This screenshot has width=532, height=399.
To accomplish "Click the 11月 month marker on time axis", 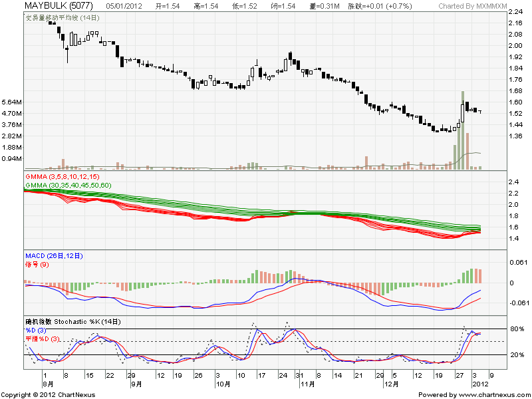I will pyautogui.click(x=307, y=384).
